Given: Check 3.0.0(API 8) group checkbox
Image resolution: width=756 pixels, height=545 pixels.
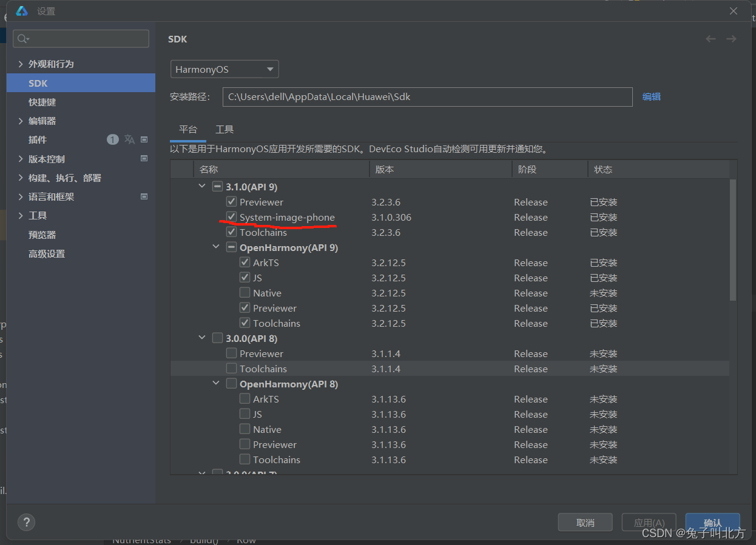Looking at the screenshot, I should (217, 338).
